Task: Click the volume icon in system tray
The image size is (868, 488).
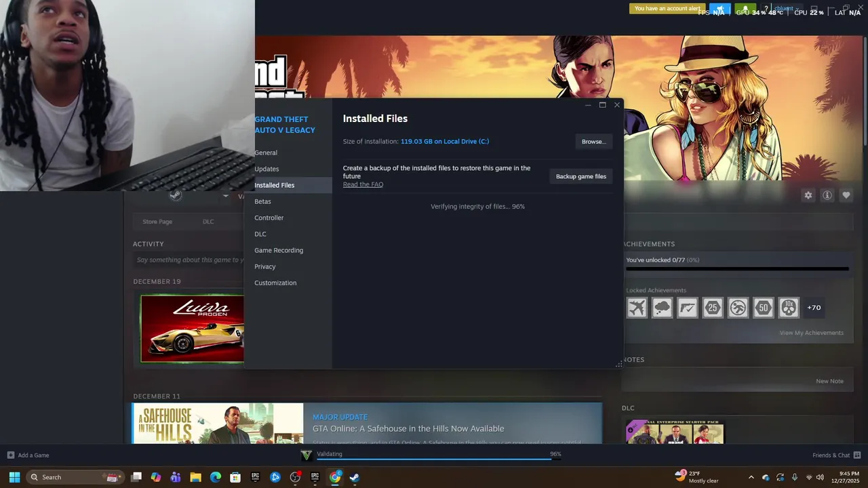Action: [x=821, y=477]
